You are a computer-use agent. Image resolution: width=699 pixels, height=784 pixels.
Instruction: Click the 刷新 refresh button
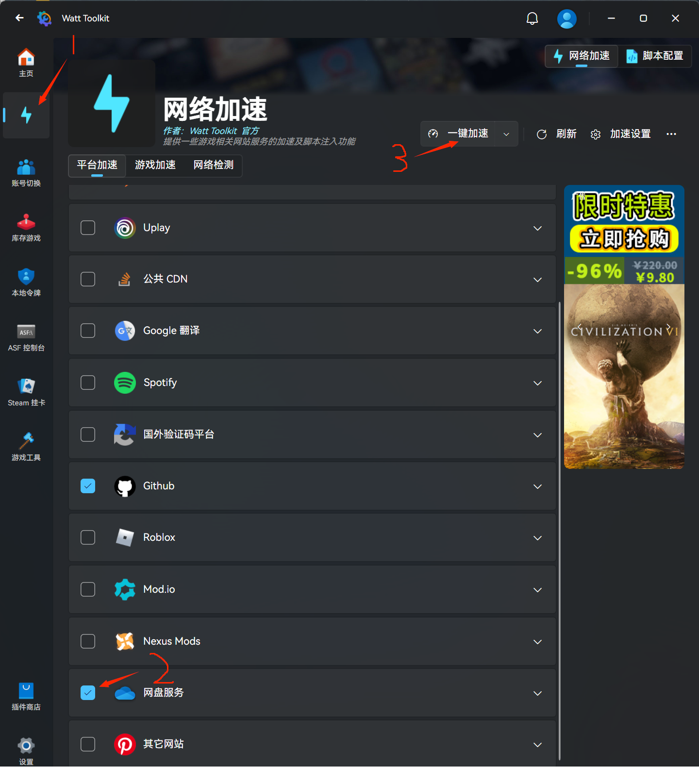(556, 134)
